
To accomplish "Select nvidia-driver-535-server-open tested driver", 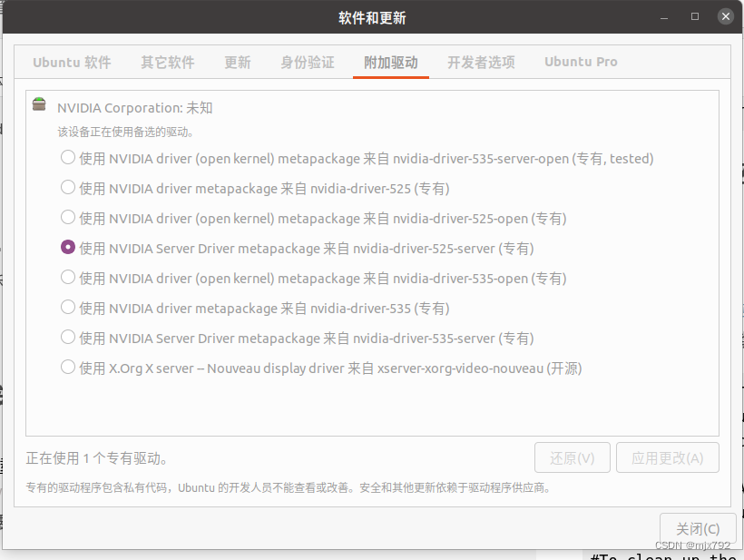I will click(68, 158).
